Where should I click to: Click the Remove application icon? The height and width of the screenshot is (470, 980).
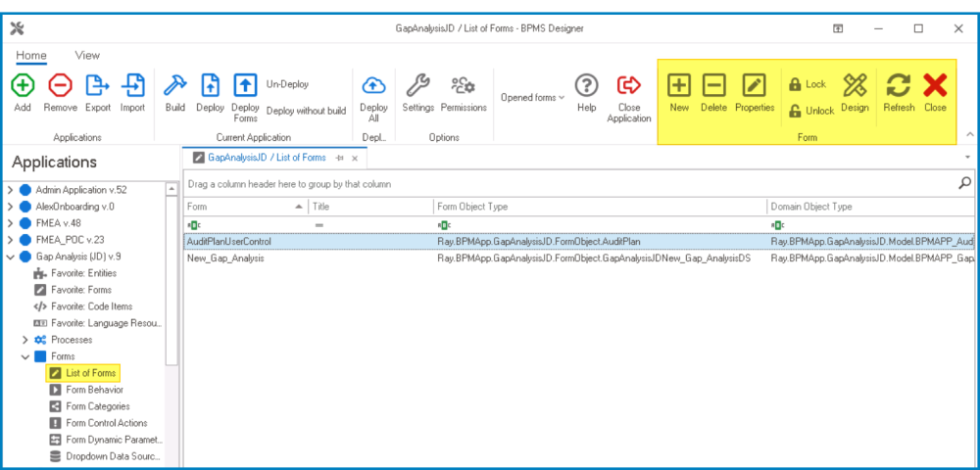coord(60,84)
